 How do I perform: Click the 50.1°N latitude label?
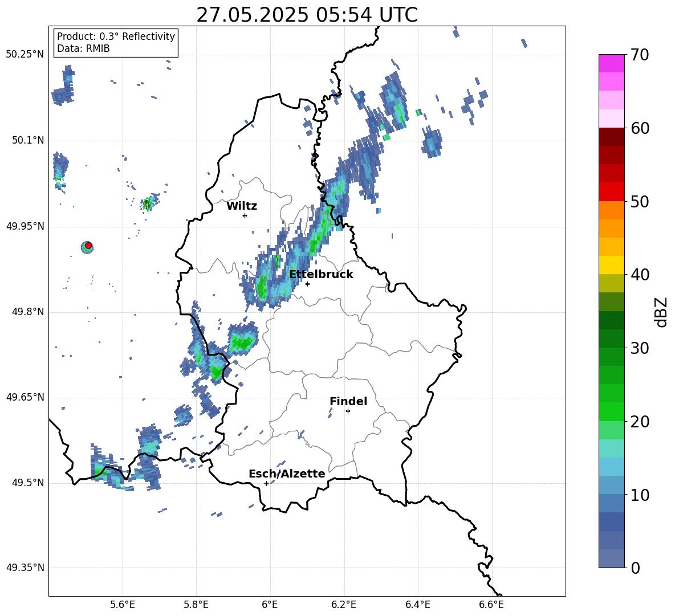tap(28, 141)
